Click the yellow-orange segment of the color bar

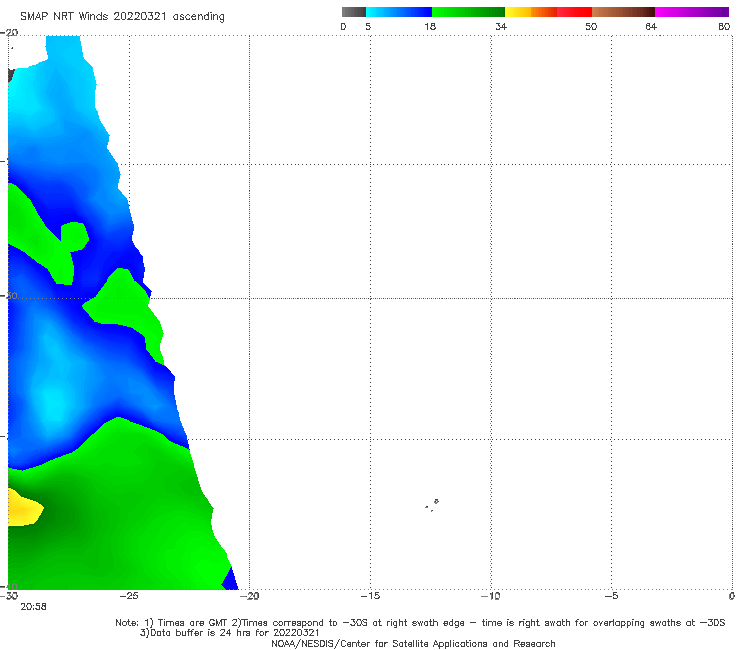(531, 12)
